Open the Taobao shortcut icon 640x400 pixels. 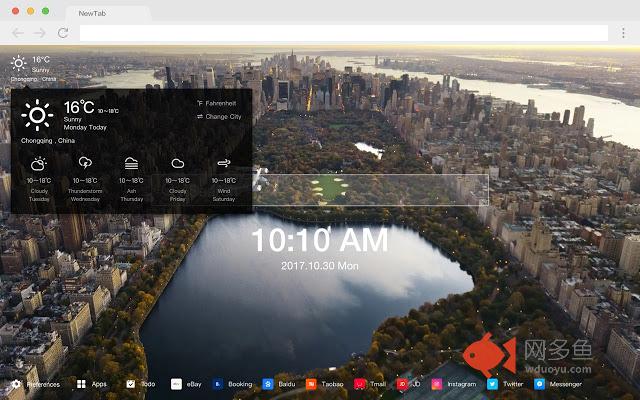tap(311, 384)
